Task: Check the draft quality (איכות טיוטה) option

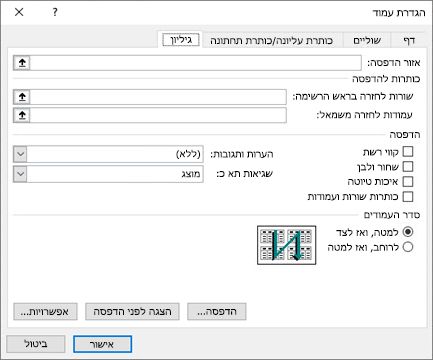Action: coord(408,182)
